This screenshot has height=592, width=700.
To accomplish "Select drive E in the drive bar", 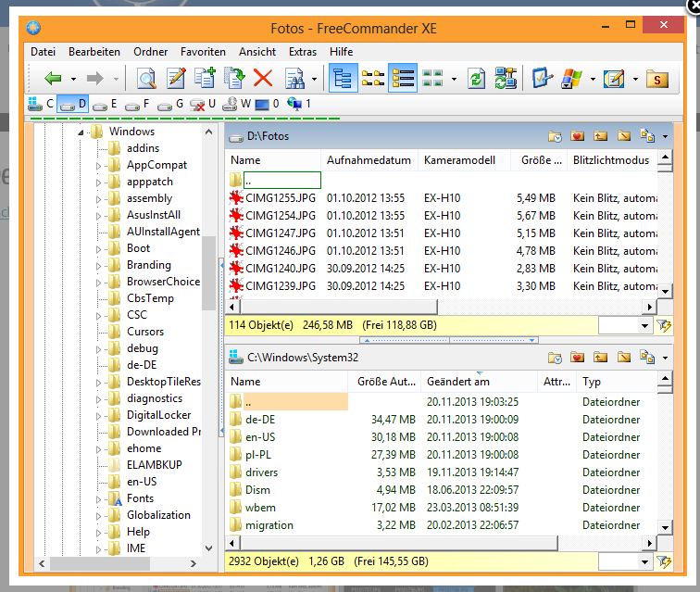I will coord(105,104).
